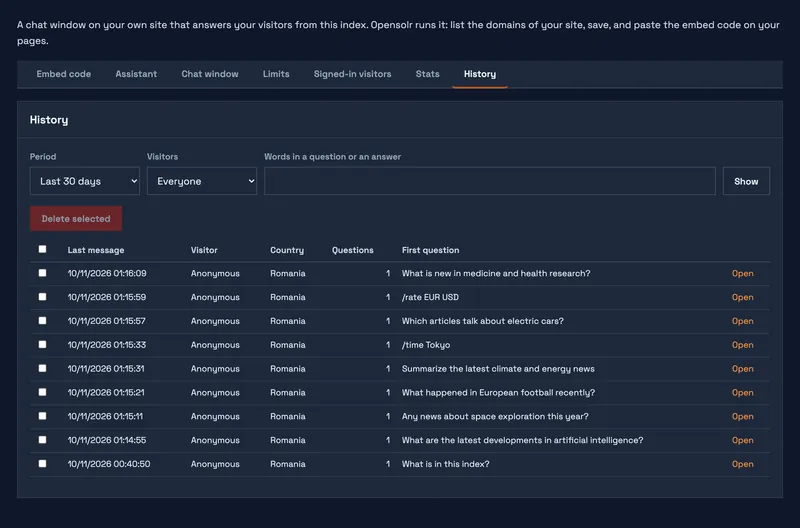Check the /rate EUR USD row checkbox
Image resolution: width=800 pixels, height=528 pixels.
pyautogui.click(x=42, y=297)
